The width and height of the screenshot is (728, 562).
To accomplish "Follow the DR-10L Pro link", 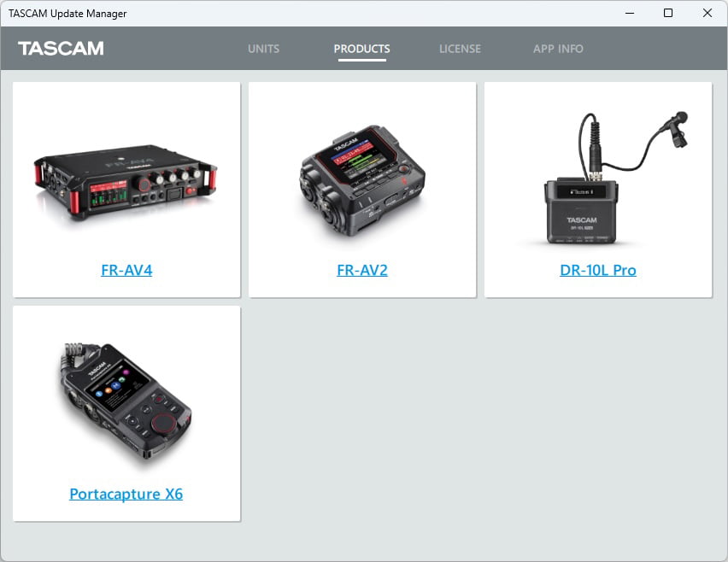I will coord(598,271).
